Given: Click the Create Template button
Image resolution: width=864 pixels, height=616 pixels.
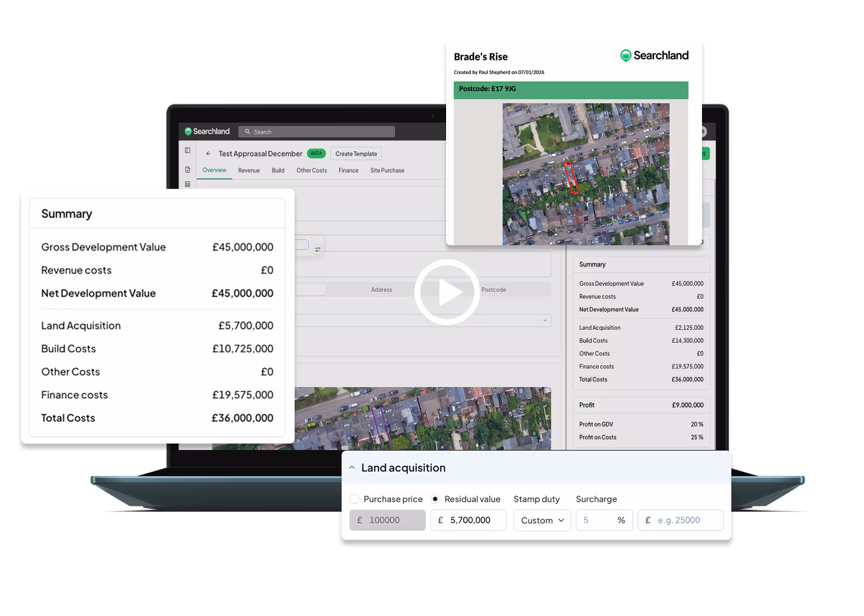Looking at the screenshot, I should coord(356,153).
